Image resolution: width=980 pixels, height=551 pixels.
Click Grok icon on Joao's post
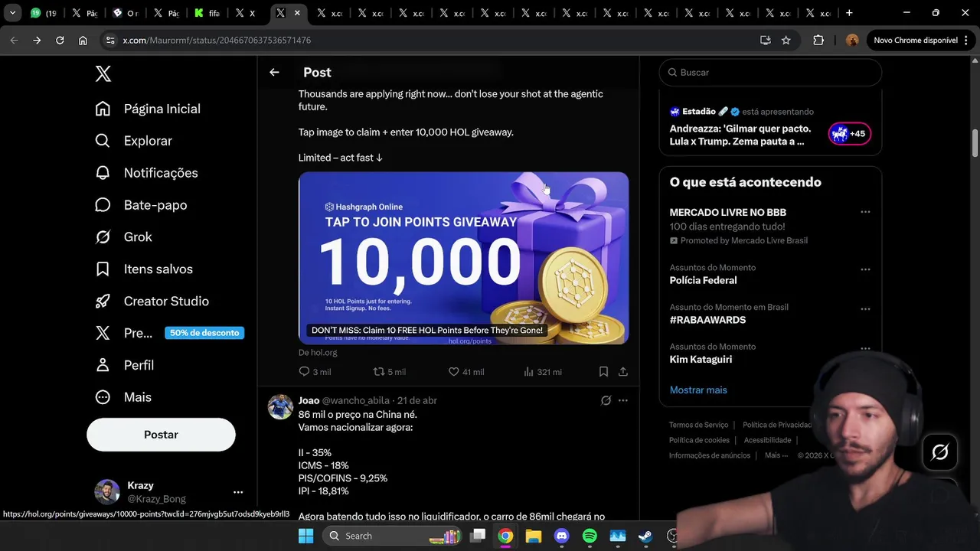(606, 400)
